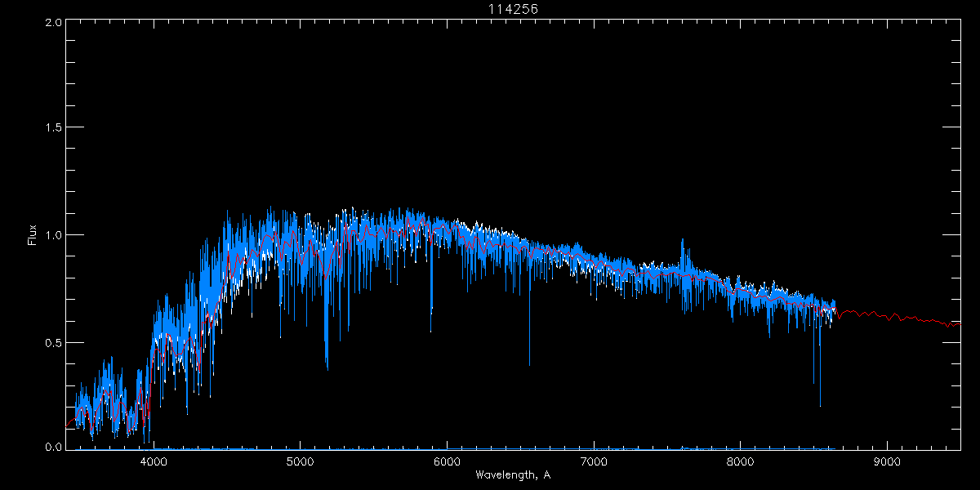The height and width of the screenshot is (490, 980).
Task: Click the 4000 x-axis tick label
Action: coord(154,461)
